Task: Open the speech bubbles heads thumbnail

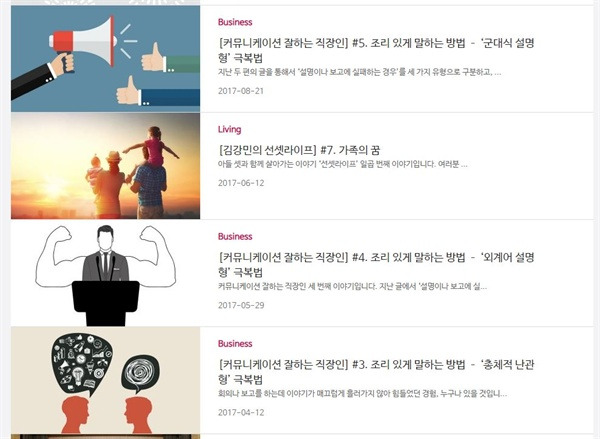Action: (105, 380)
